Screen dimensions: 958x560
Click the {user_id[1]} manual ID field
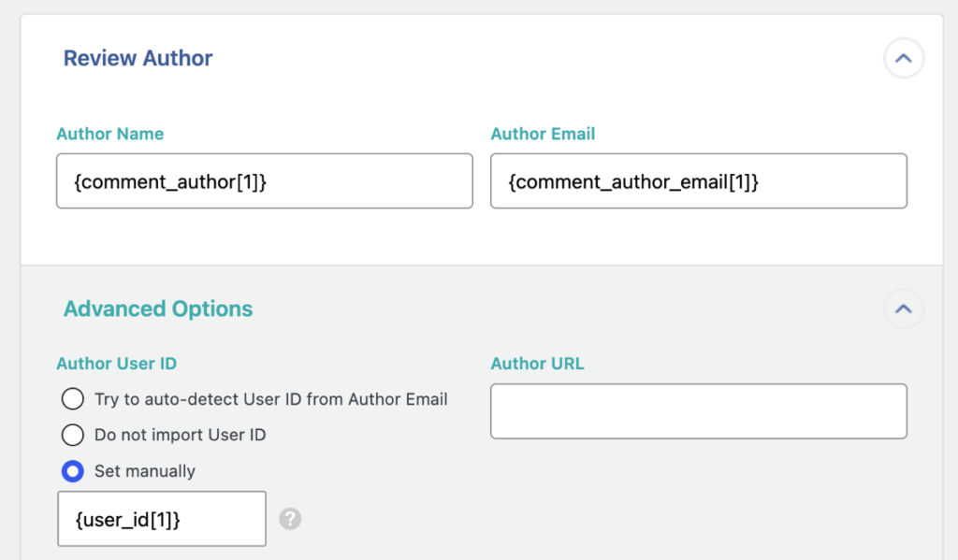(x=162, y=519)
